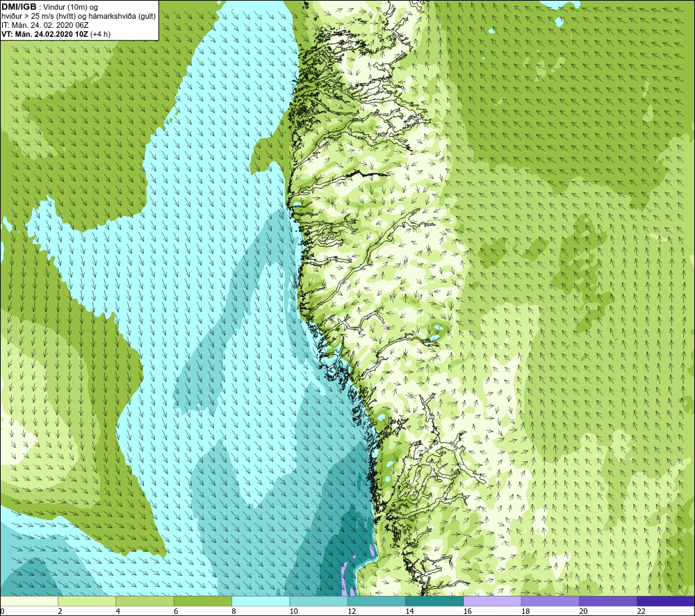Image resolution: width=695 pixels, height=616 pixels.
Task: Click the 0–2 m/s legend color swatch
Action: click(28, 601)
